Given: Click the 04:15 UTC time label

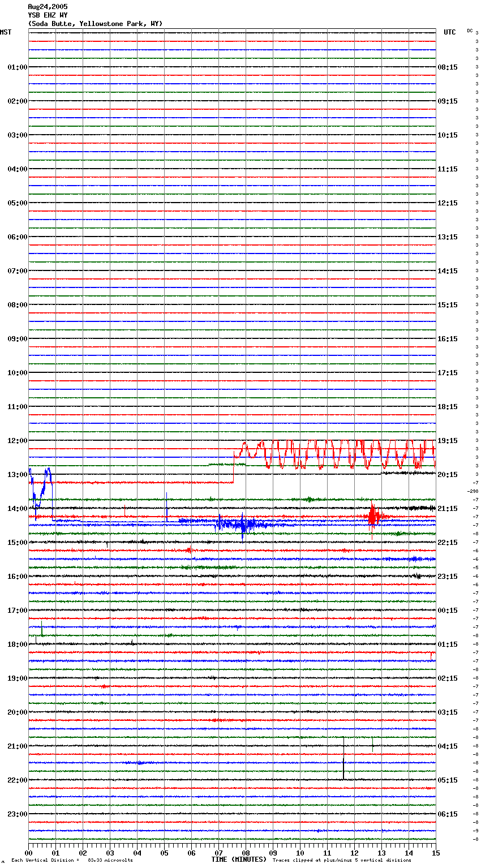Looking at the screenshot, I should 448,746.
